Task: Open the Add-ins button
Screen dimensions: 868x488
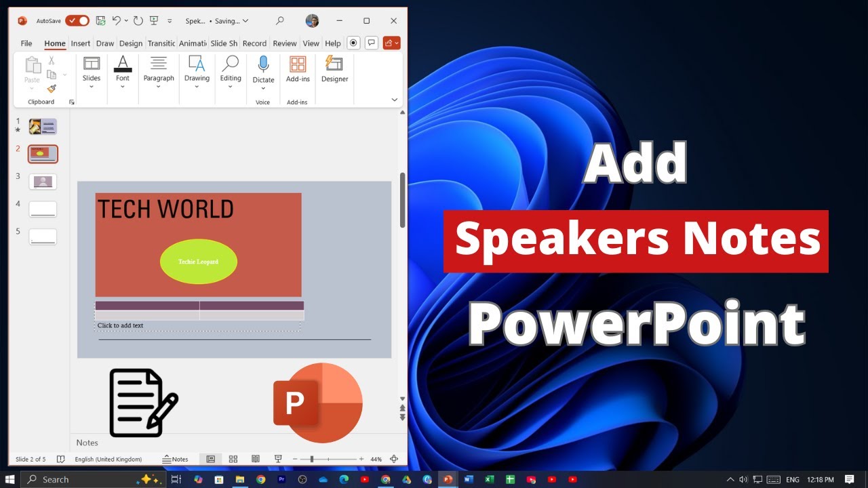Action: (298, 69)
